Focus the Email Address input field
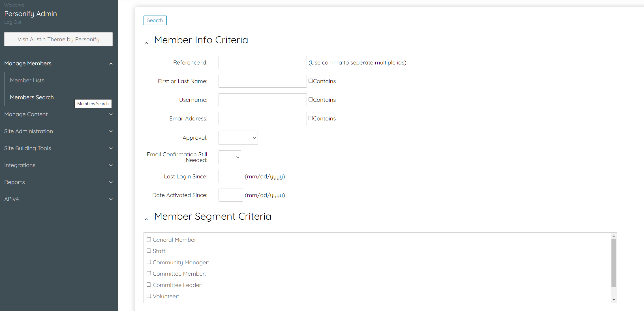 pos(262,118)
